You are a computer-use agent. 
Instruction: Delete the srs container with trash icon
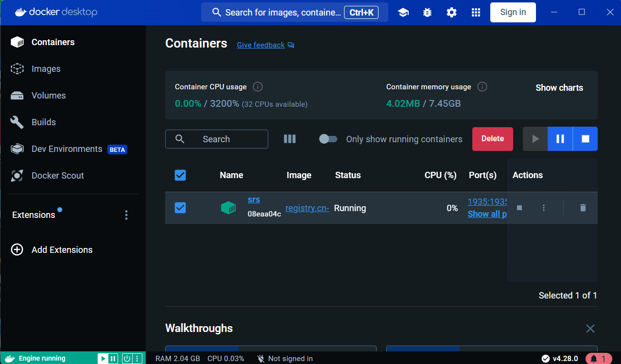pyautogui.click(x=583, y=208)
